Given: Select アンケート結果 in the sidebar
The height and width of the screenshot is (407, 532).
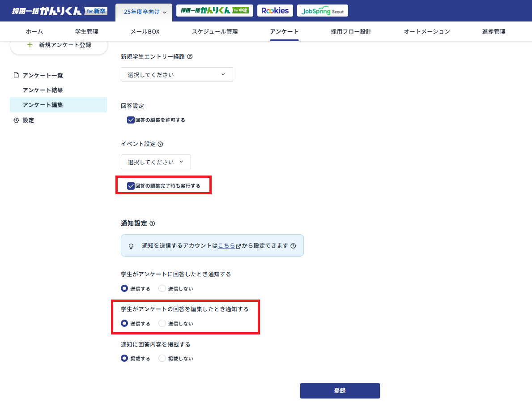Looking at the screenshot, I should pyautogui.click(x=43, y=90).
